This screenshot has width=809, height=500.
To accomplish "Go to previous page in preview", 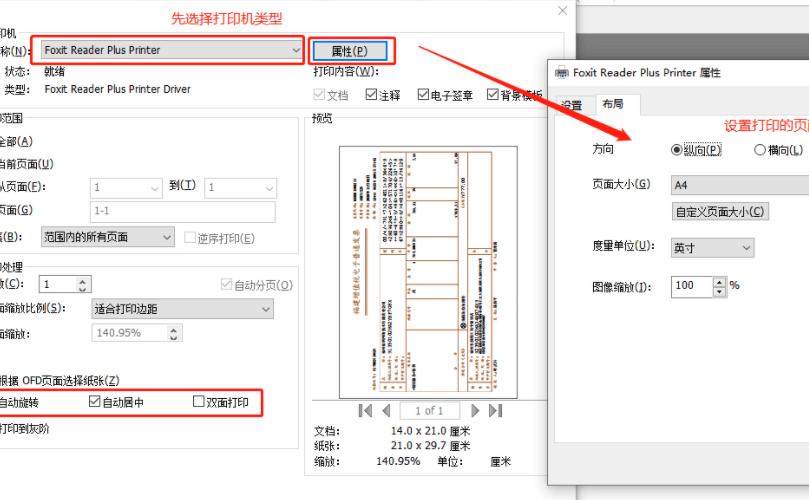I will tap(386, 411).
